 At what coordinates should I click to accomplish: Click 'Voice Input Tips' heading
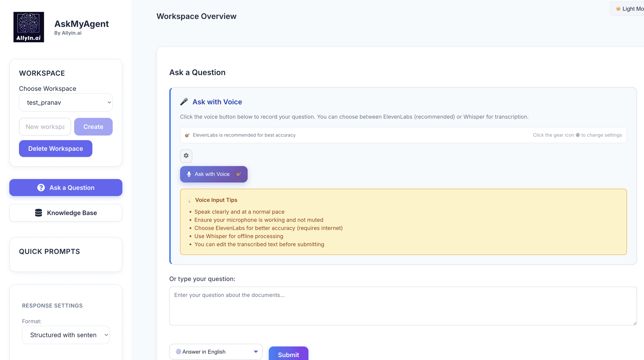216,200
